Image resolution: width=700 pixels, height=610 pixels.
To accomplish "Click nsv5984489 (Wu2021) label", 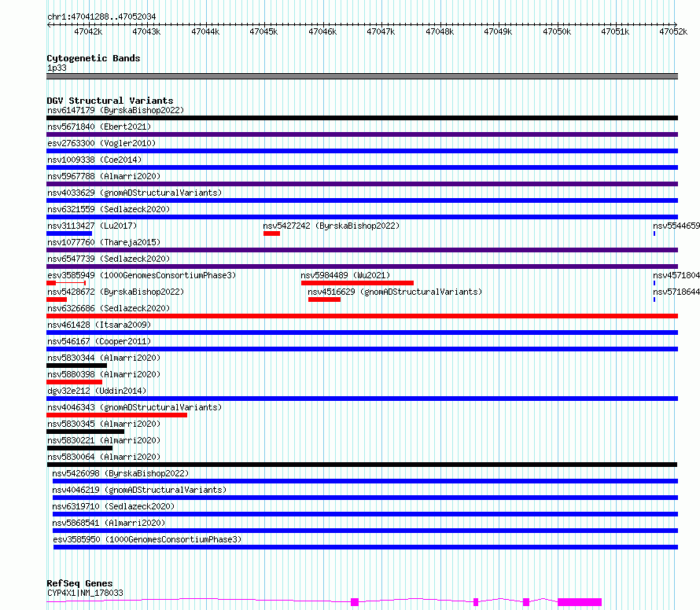I will [x=345, y=275].
